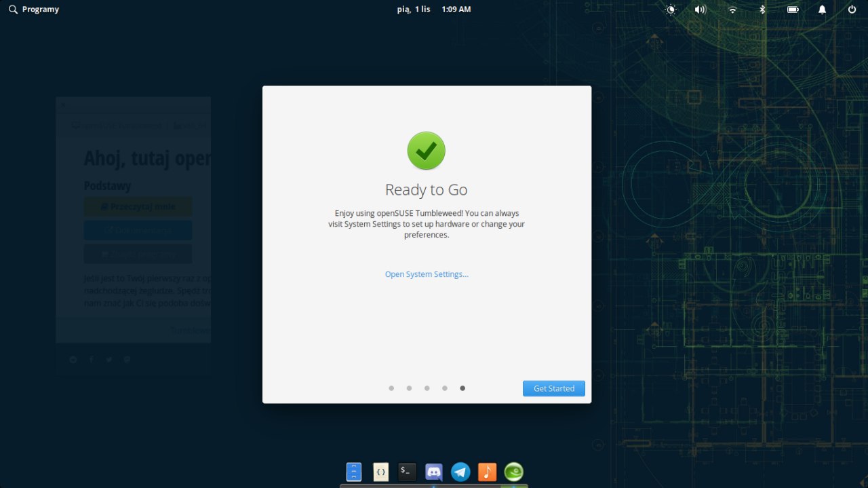Screen dimensions: 868x488
Task: Open the session power menu icon
Action: [x=852, y=10]
